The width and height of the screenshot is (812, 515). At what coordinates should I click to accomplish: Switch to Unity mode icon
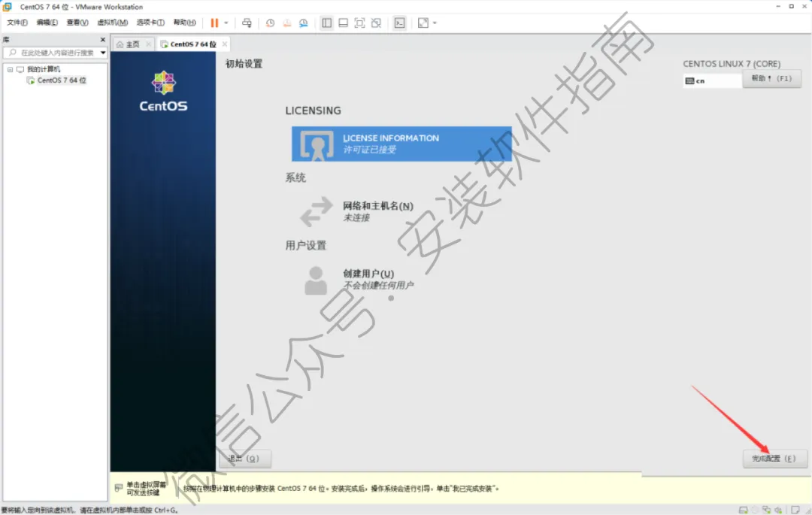pyautogui.click(x=377, y=23)
